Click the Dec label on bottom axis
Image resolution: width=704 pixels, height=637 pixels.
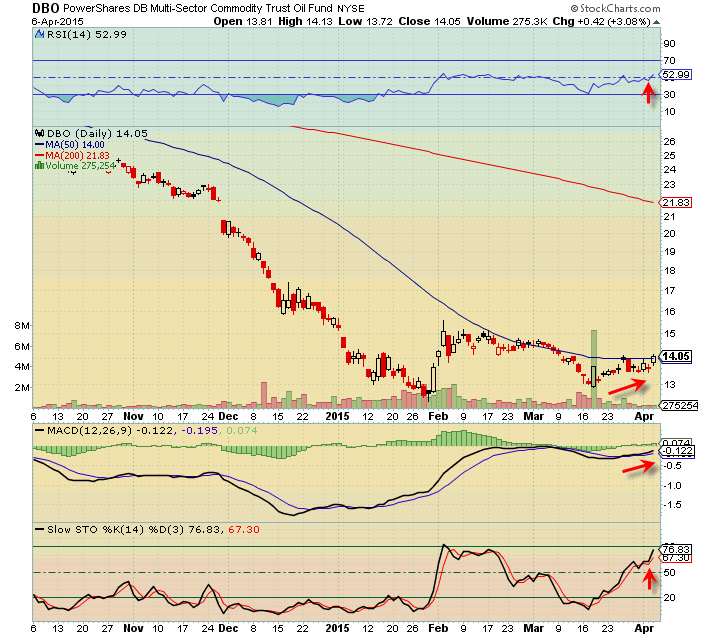228,628
